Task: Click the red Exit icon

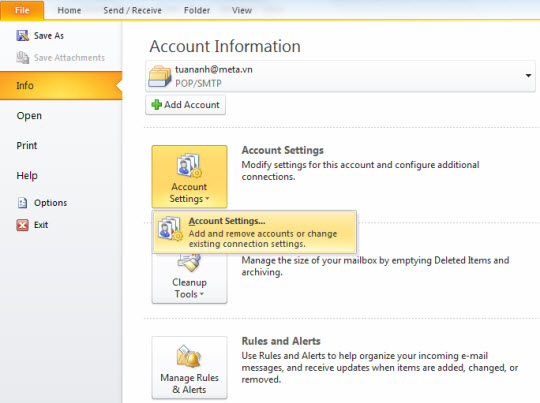Action: click(x=22, y=225)
